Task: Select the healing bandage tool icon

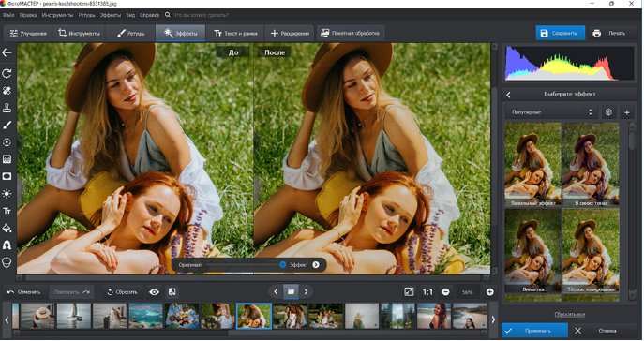Action: 7,91
